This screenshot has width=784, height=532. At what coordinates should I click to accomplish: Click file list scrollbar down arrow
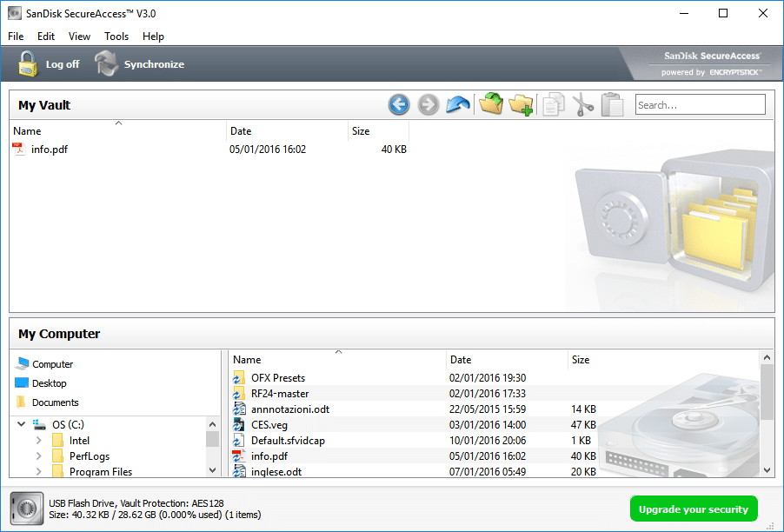pyautogui.click(x=767, y=470)
